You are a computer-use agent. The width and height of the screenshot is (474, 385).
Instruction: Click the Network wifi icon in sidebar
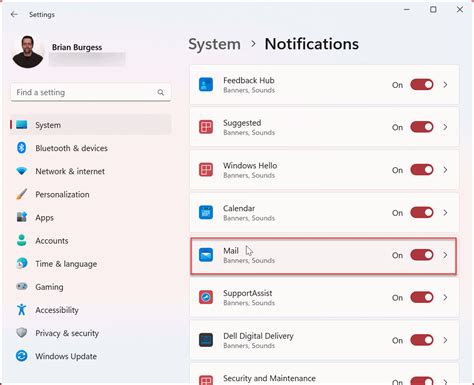click(22, 171)
